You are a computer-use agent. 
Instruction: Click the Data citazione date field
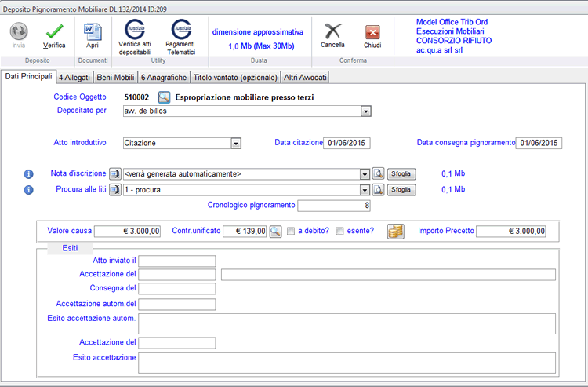347,143
